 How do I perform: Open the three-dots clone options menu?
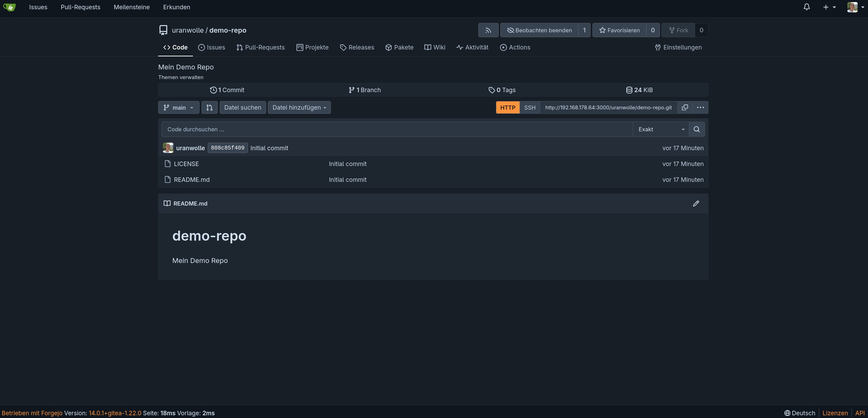coord(700,107)
